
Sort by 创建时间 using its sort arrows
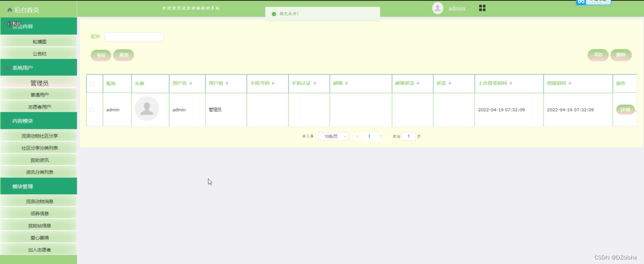point(570,83)
